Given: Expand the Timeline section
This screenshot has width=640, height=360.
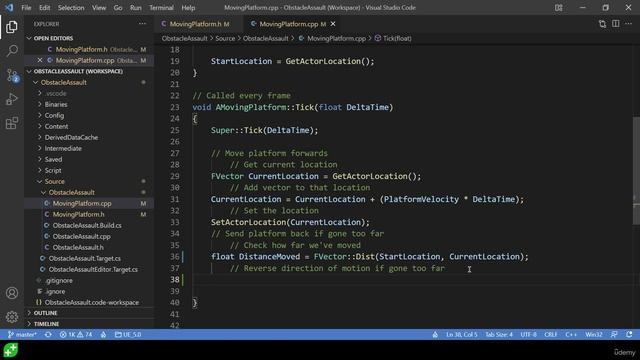Looking at the screenshot, I should [46, 324].
